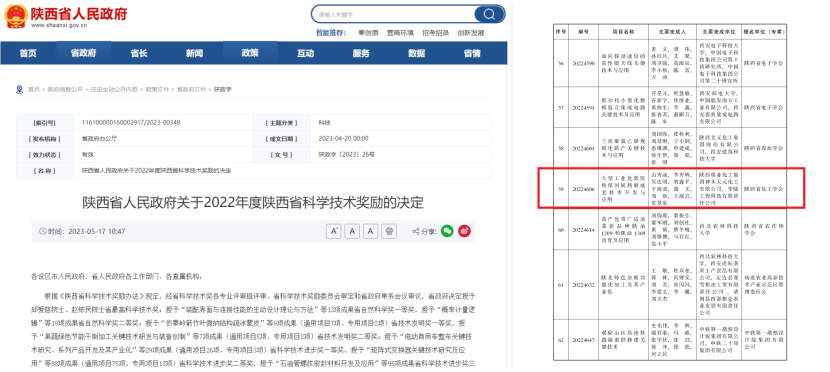Viewport: 830px width, 372px height.
Task: Select the 省情 navigation tab
Action: pyautogui.click(x=472, y=53)
